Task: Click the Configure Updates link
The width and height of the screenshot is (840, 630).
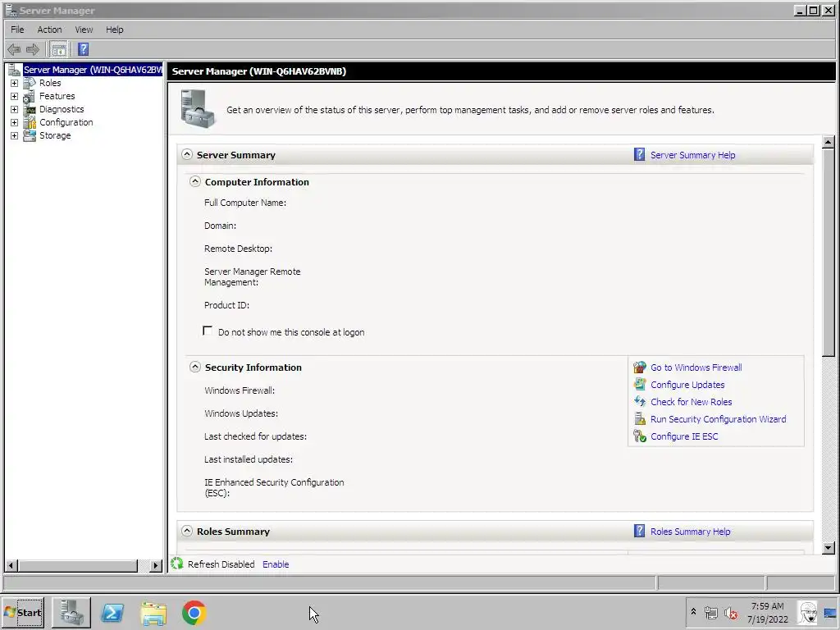Action: (687, 385)
